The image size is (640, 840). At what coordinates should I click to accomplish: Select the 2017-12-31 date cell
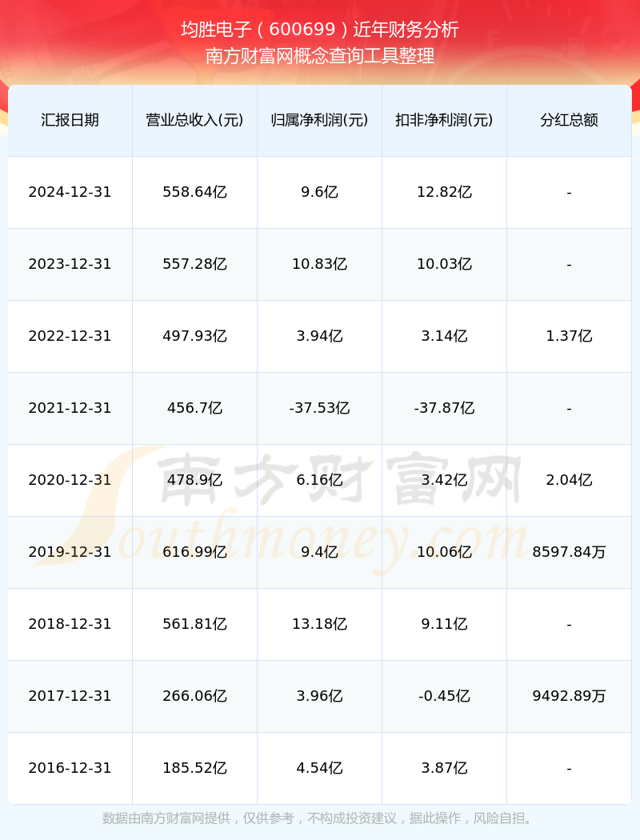[70, 696]
